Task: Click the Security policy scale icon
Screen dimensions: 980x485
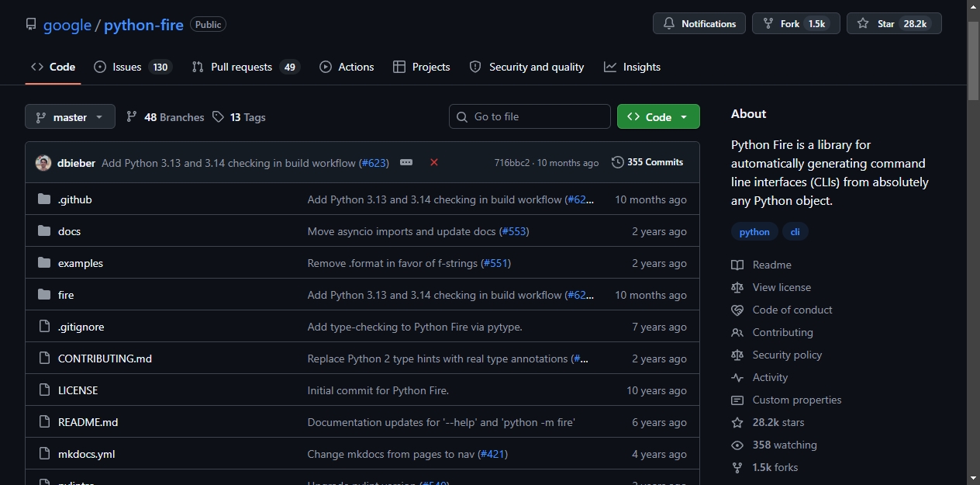Action: (737, 355)
